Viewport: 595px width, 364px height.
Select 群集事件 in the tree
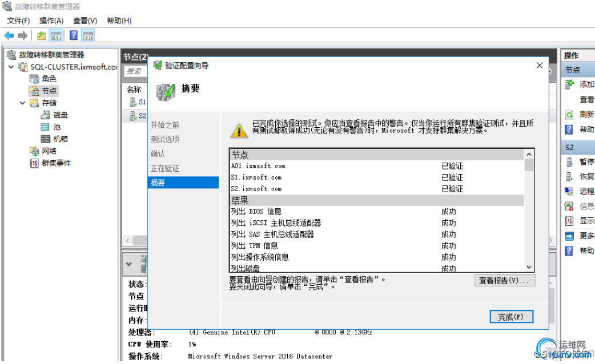(x=56, y=163)
